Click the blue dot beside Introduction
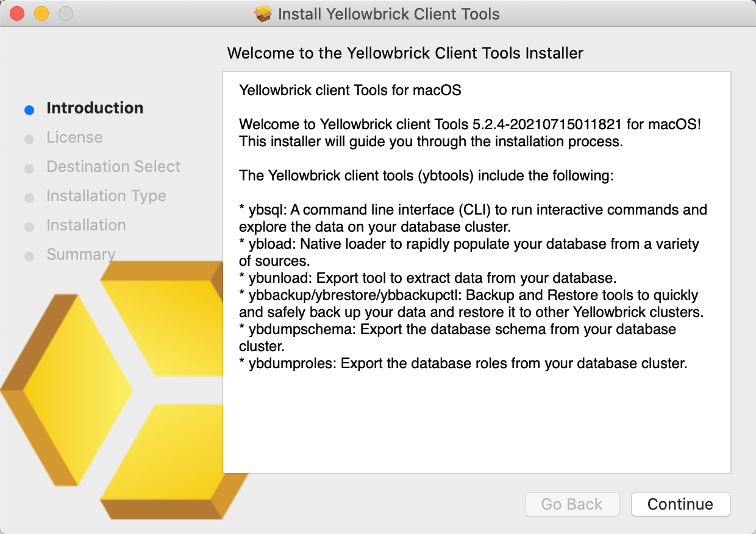The image size is (756, 534). pyautogui.click(x=29, y=110)
